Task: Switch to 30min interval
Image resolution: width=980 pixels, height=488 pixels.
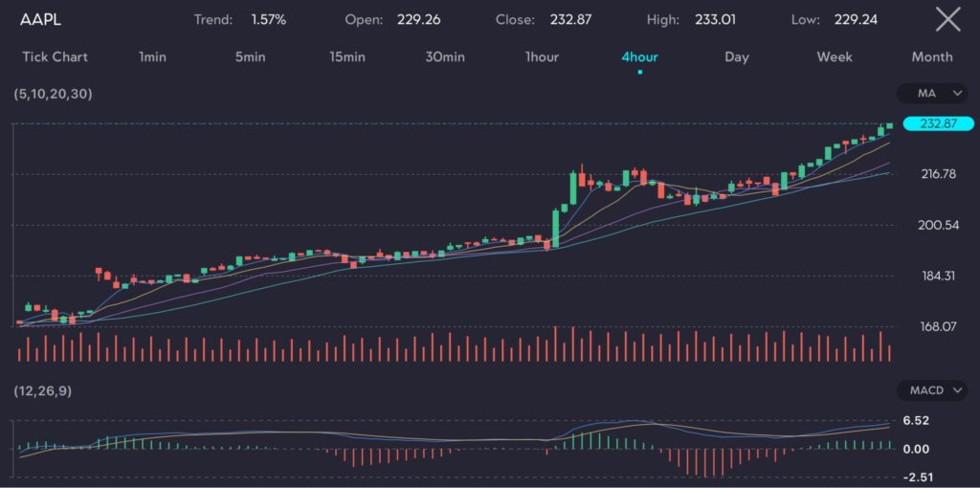Action: point(445,57)
